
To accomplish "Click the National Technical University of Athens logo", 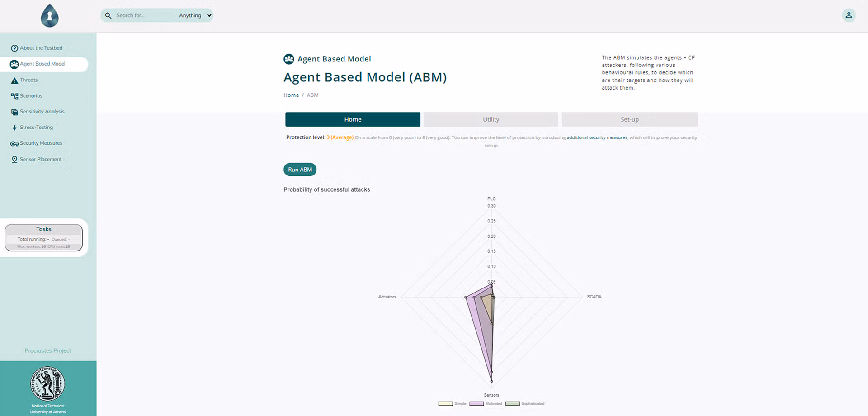I will pos(47,383).
